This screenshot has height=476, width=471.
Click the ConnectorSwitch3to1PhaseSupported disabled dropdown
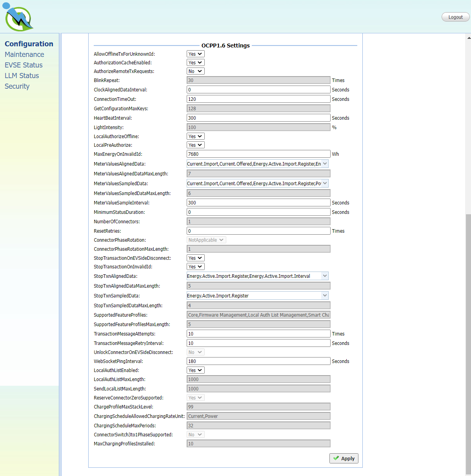(196, 435)
